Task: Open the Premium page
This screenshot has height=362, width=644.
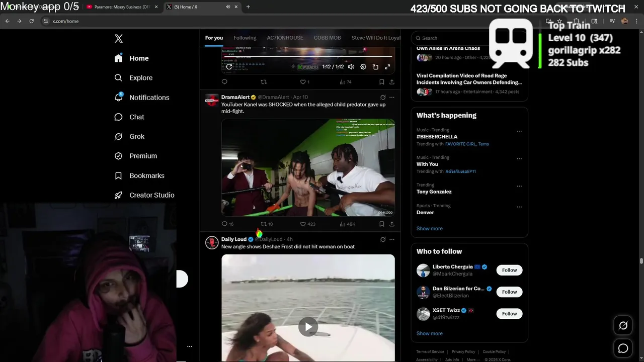Action: [x=136, y=156]
